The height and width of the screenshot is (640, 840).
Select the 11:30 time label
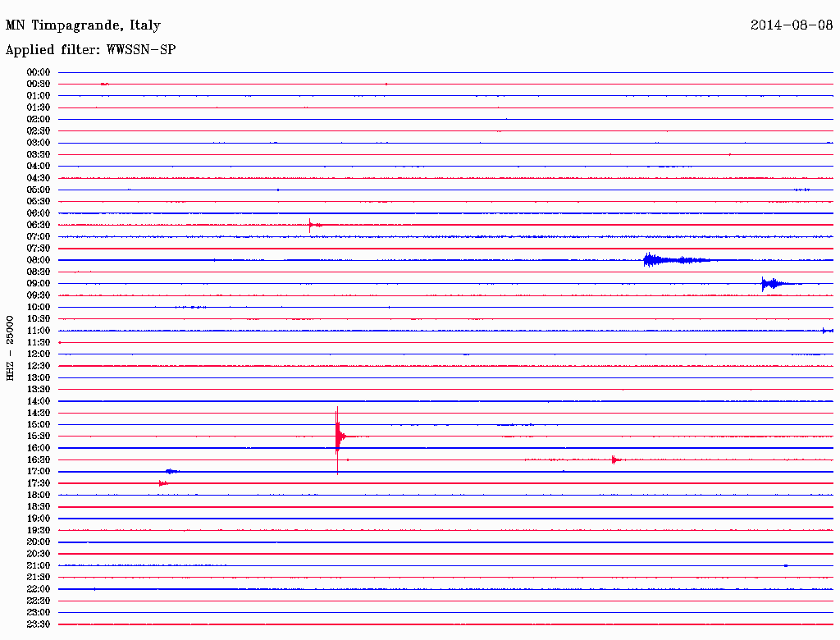click(x=39, y=342)
